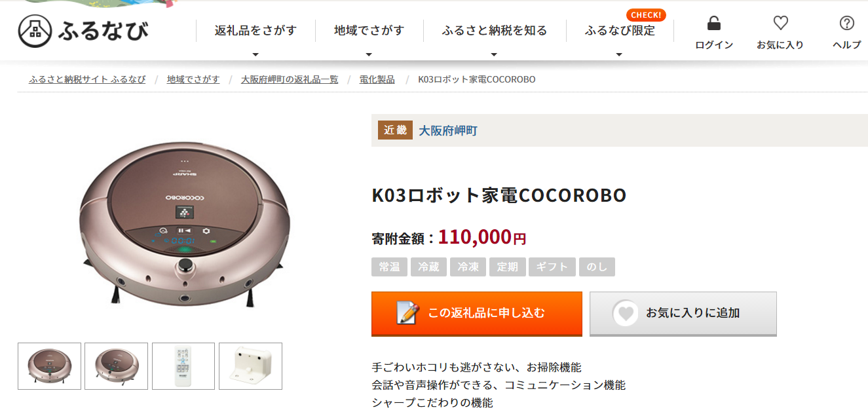This screenshot has width=868, height=414.
Task: Select the second robot vacuum thumbnail
Action: (x=117, y=366)
